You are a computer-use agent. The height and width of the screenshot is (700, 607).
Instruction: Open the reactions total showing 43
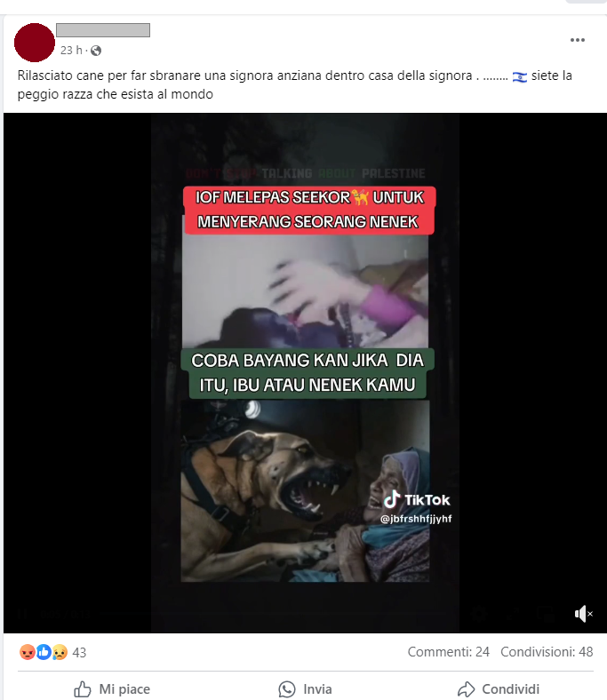(x=79, y=653)
